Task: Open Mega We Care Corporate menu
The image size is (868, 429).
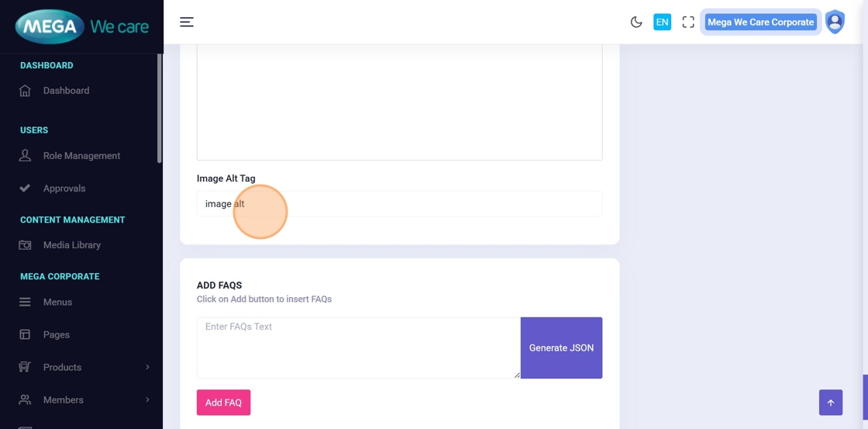Action: (x=760, y=22)
